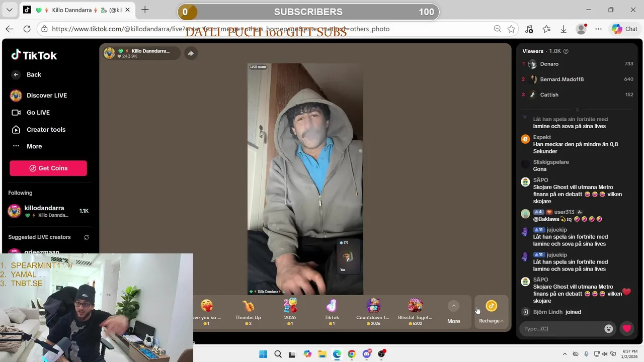Screen dimensions: 644x362
Task: Click the chat Type input field
Action: pyautogui.click(x=561, y=329)
